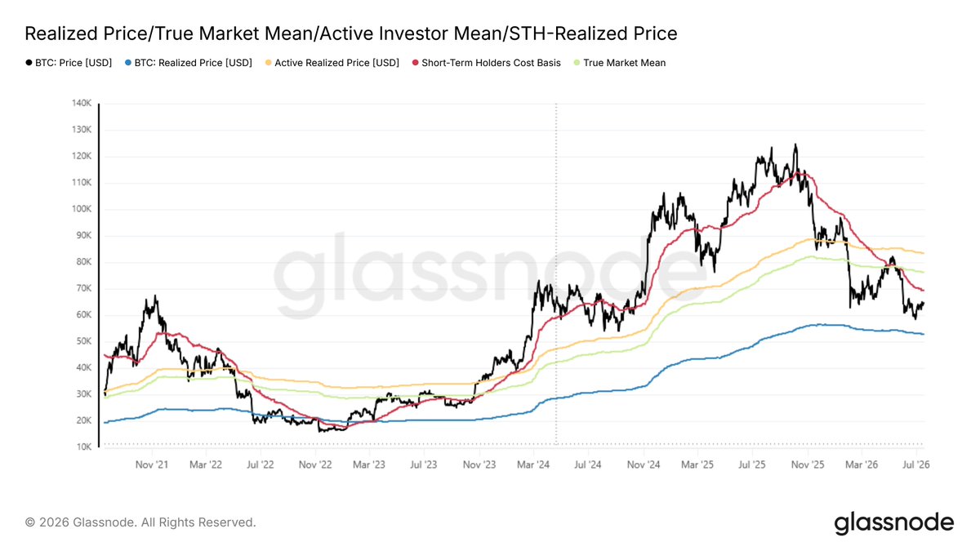Click the orange Active Realized Price dot
This screenshot has height=551, width=980.
coord(268,62)
